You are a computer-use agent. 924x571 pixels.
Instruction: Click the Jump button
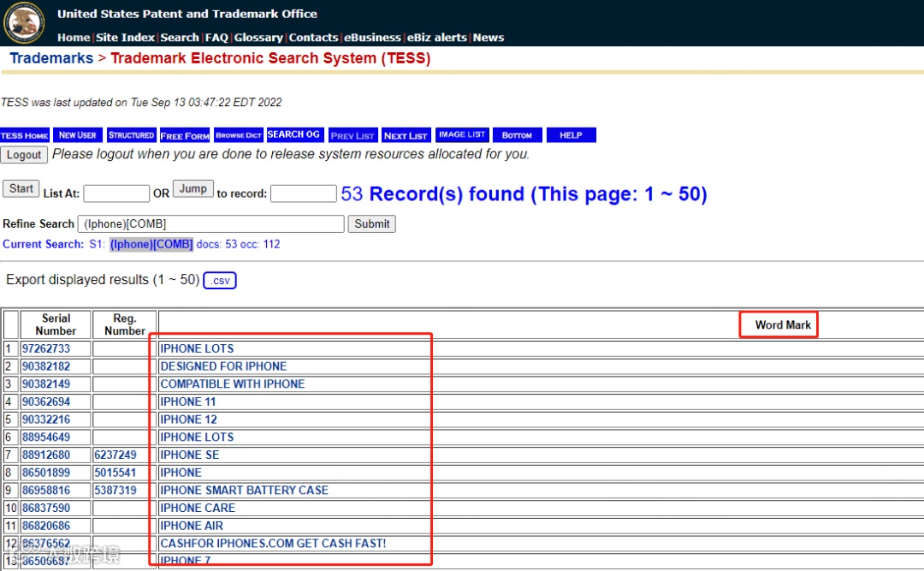193,188
